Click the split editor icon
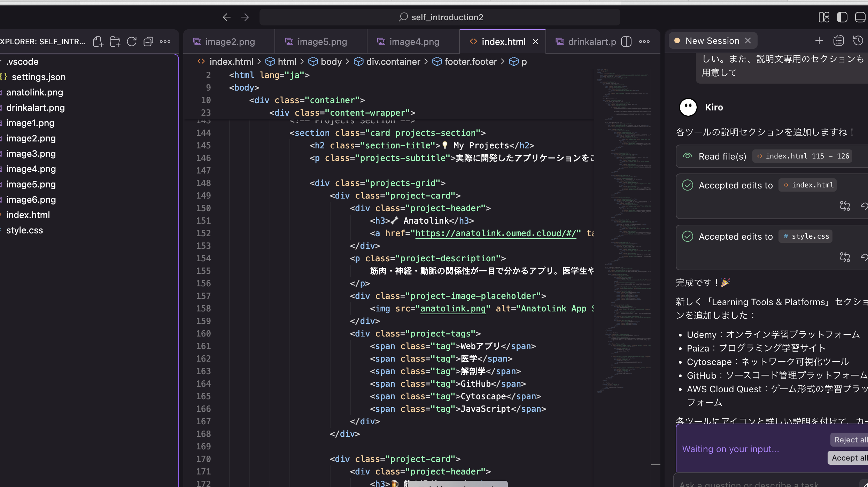The height and width of the screenshot is (487, 868). click(x=626, y=42)
